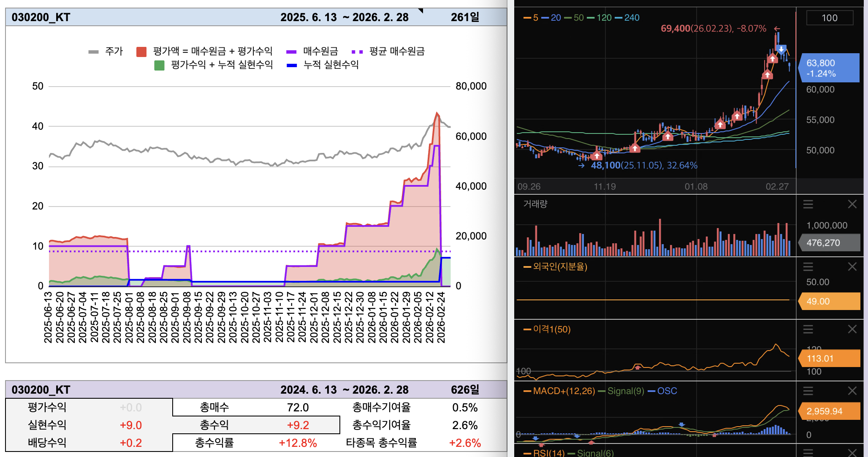The width and height of the screenshot is (868, 457).
Task: Toggle the 20-day moving average legend
Action: 551,18
